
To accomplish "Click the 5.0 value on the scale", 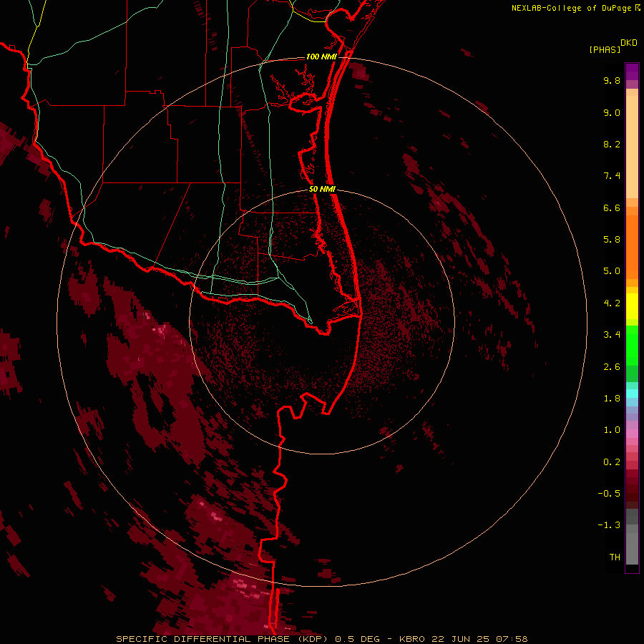I will click(x=612, y=271).
